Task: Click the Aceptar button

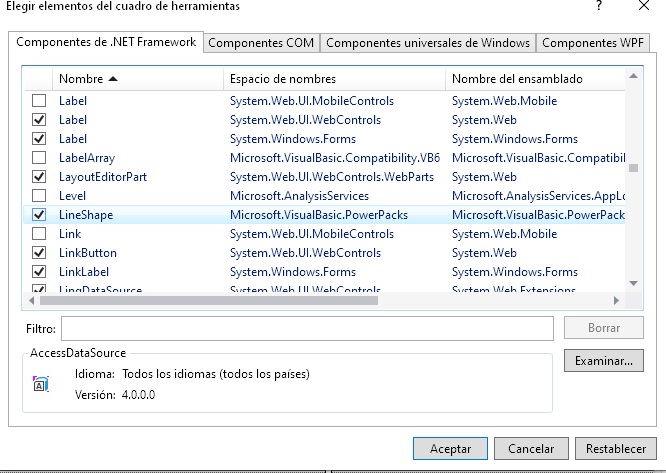Action: [x=450, y=449]
